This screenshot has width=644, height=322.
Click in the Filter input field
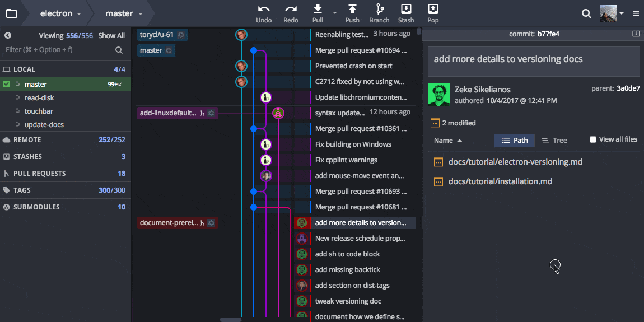[59, 50]
